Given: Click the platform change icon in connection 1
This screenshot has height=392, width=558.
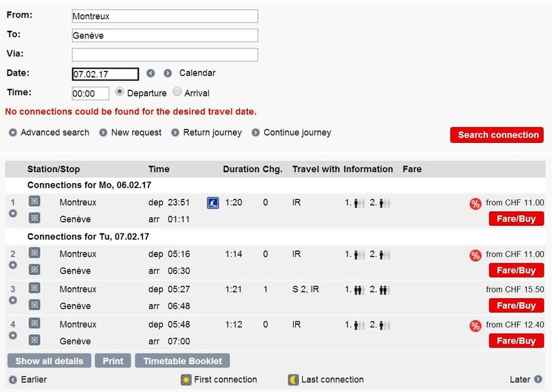Looking at the screenshot, I should pos(213,203).
